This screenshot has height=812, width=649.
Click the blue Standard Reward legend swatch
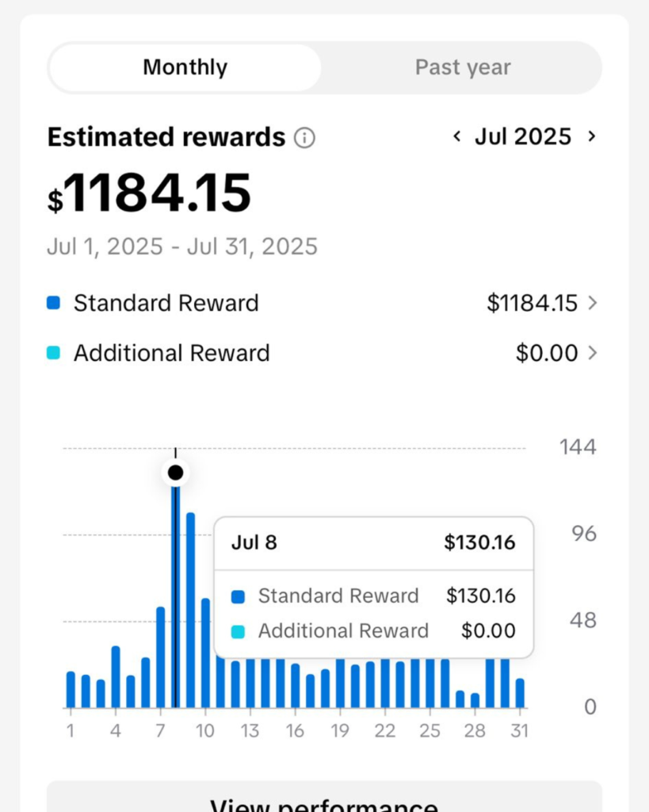point(53,304)
